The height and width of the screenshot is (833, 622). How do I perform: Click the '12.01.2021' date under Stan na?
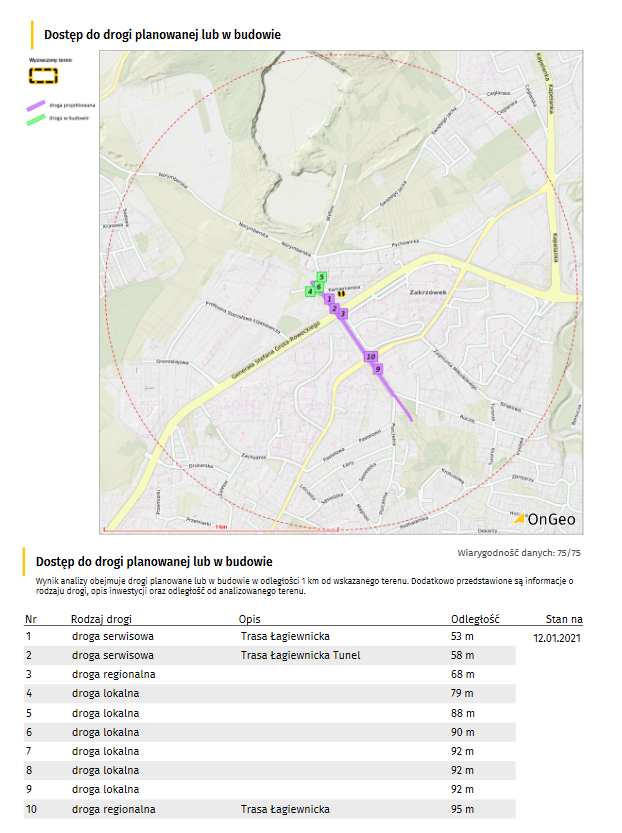click(x=558, y=637)
